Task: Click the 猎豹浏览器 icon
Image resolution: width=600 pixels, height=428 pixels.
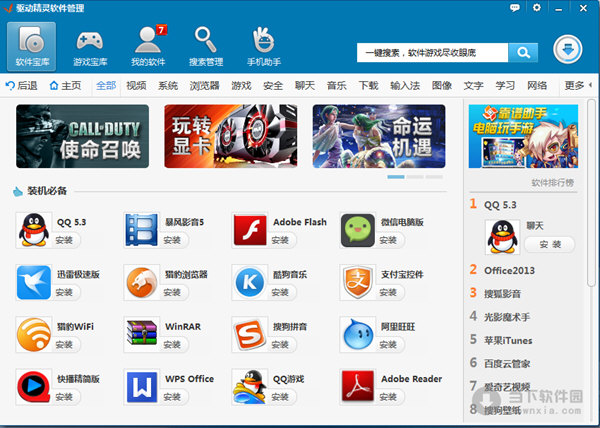Action: pyautogui.click(x=142, y=282)
